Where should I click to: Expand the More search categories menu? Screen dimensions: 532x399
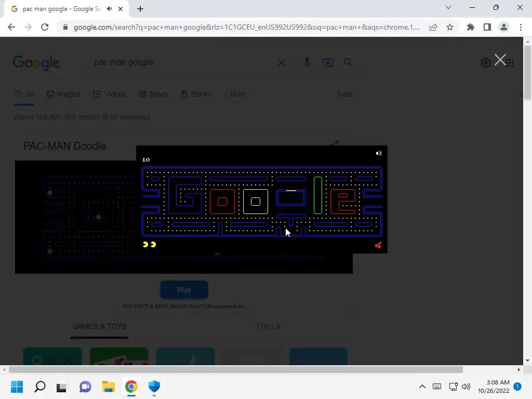[235, 94]
